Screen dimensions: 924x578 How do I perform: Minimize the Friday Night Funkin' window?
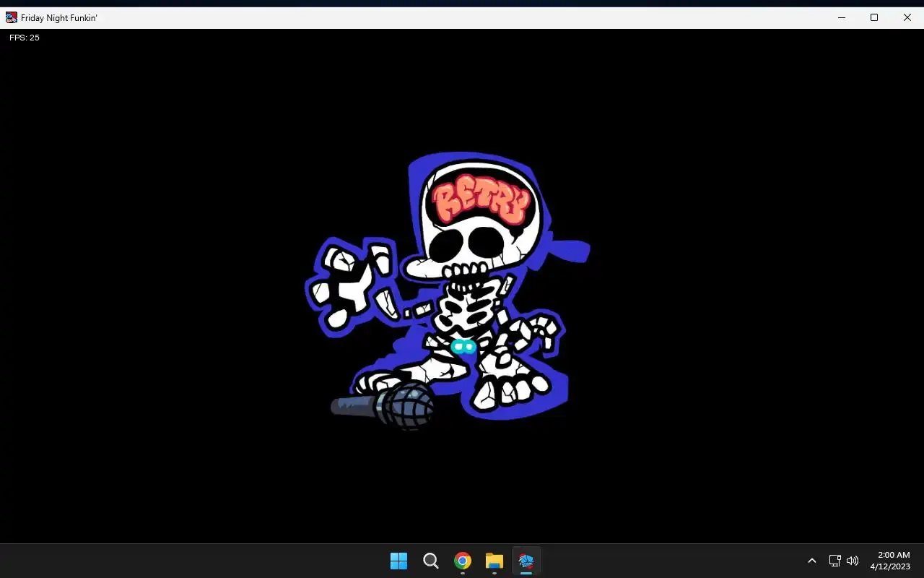pyautogui.click(x=841, y=17)
